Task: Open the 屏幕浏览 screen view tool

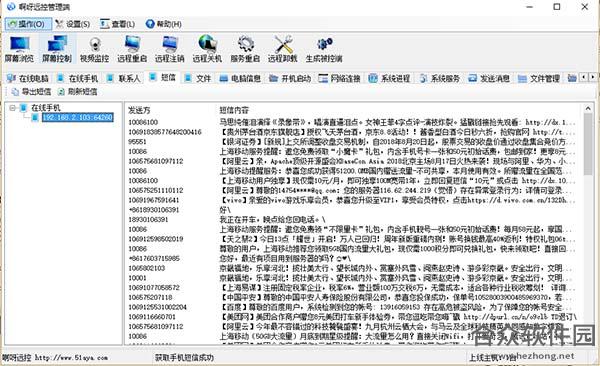Action: click(x=19, y=49)
